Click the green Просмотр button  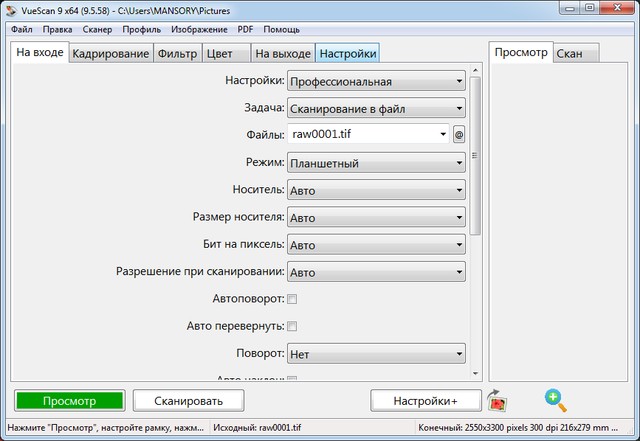[69, 401]
